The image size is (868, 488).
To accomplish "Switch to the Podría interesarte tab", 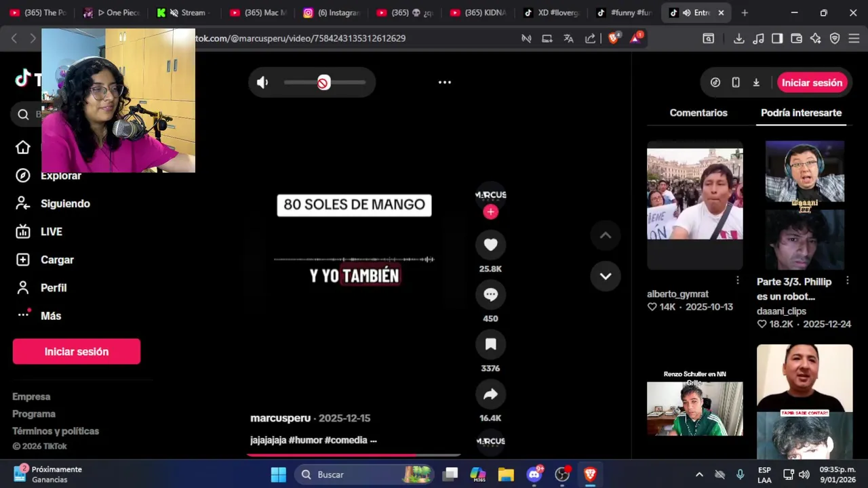I will 801,113.
